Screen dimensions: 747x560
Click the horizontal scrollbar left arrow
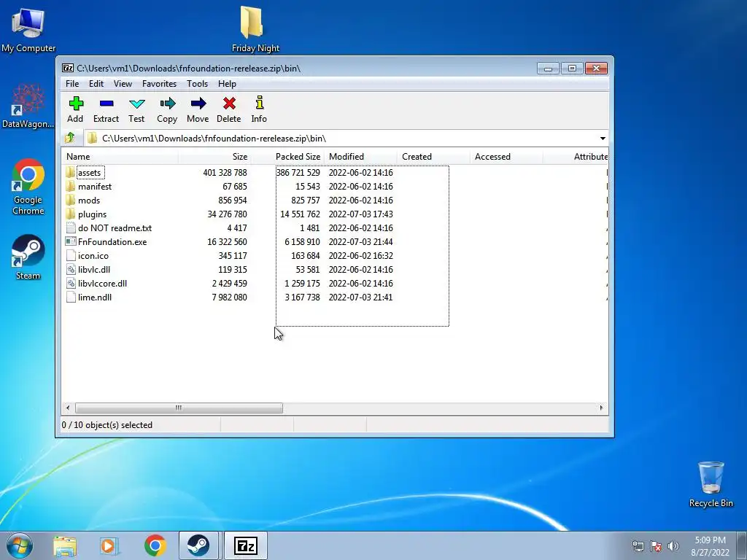[68, 408]
